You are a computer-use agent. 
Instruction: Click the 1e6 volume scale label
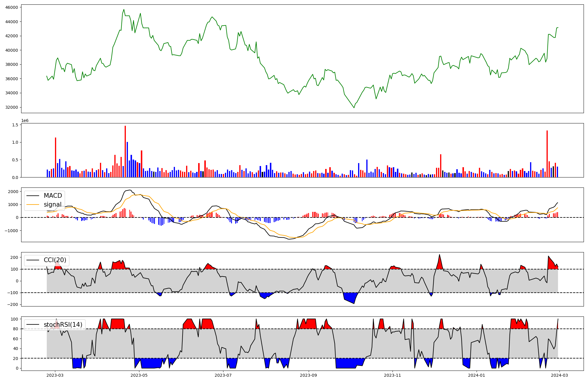25,120
